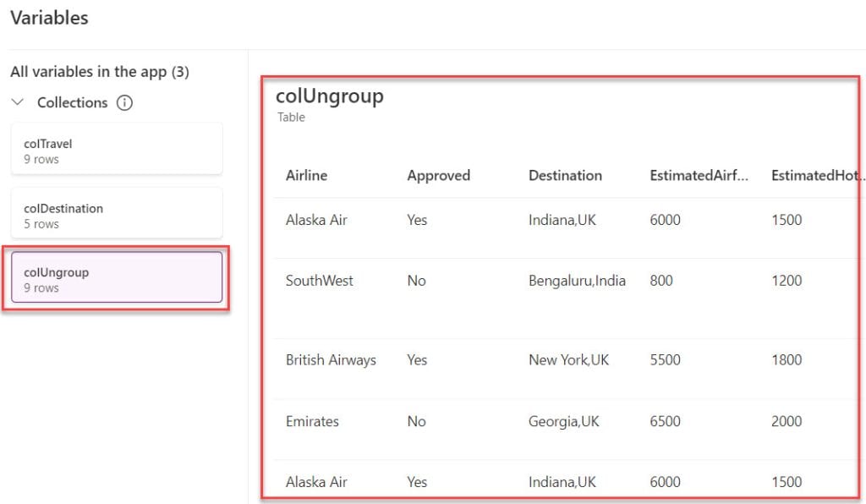Click the Emirates airline cell
866x504 pixels.
(x=312, y=421)
